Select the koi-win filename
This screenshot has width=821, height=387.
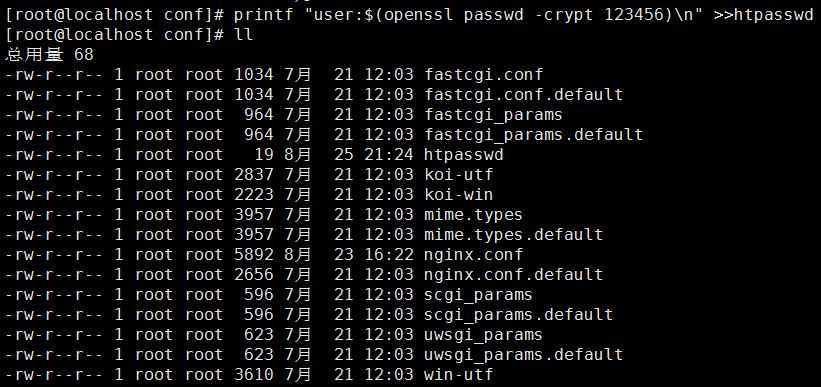(x=459, y=194)
